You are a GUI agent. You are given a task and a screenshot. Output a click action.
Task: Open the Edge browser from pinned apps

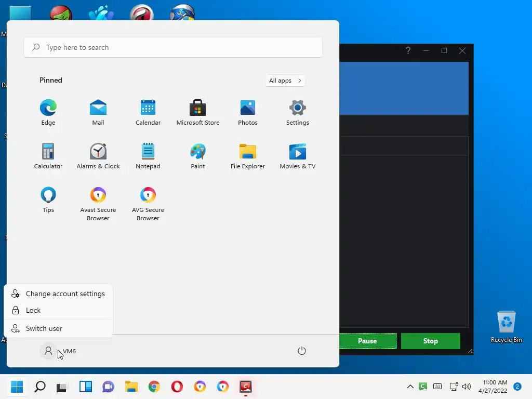[48, 113]
